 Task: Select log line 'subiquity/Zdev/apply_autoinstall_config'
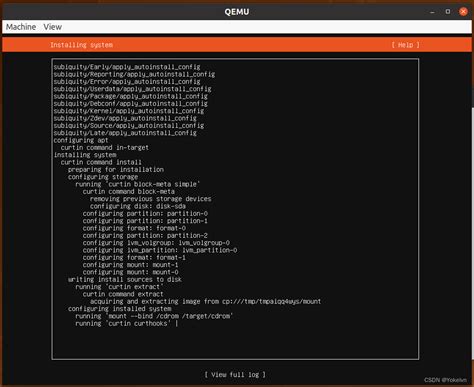[x=125, y=118]
